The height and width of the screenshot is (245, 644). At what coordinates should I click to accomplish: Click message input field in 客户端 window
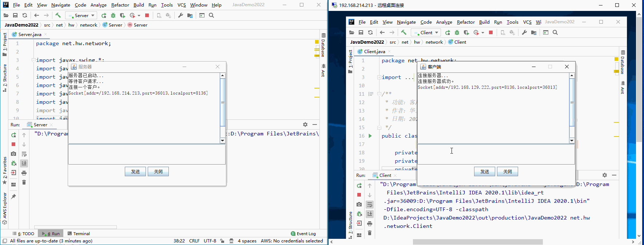point(496,154)
